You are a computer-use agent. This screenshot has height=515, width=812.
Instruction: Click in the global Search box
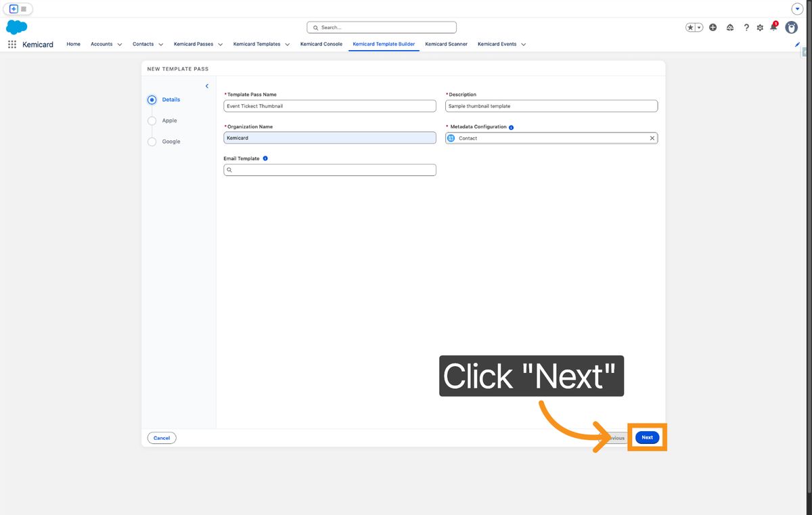pyautogui.click(x=382, y=28)
